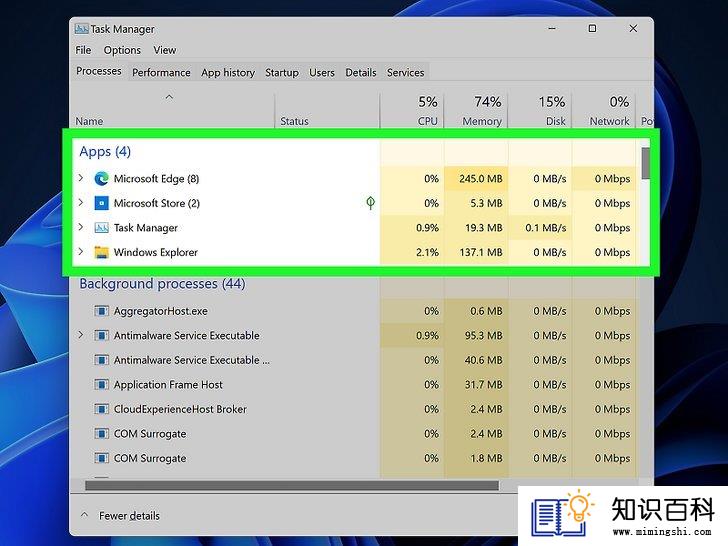Click the Microsoft Edge app icon
Screen dimensions: 728x546
click(x=101, y=179)
